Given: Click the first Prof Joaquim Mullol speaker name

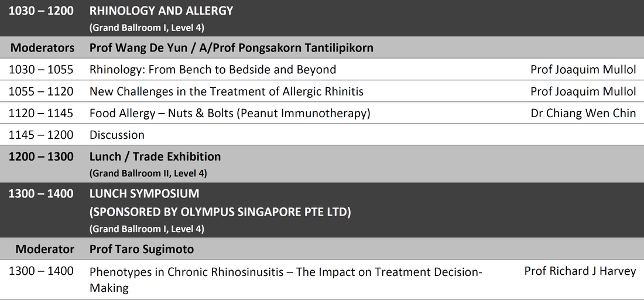Looking at the screenshot, I should pos(583,70).
